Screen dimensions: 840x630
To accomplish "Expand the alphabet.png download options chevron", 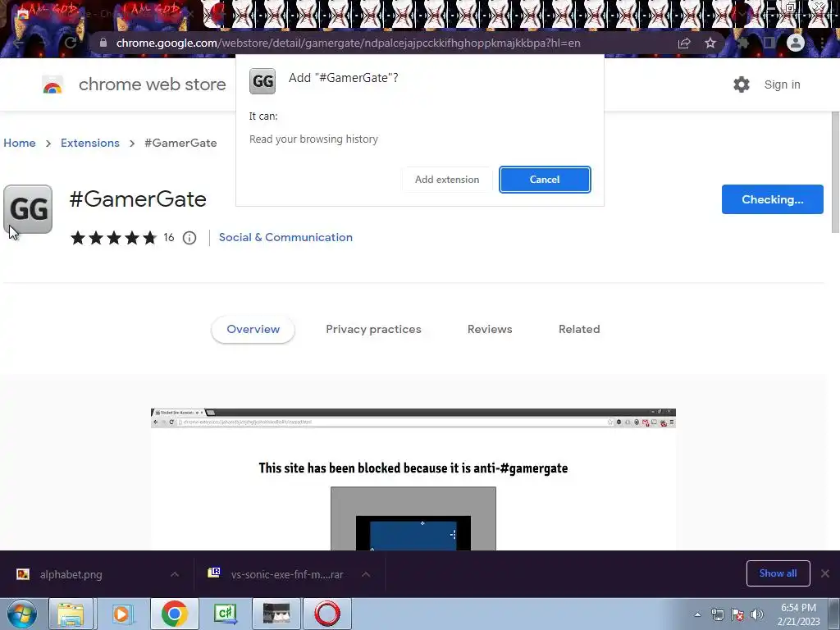I will click(175, 574).
